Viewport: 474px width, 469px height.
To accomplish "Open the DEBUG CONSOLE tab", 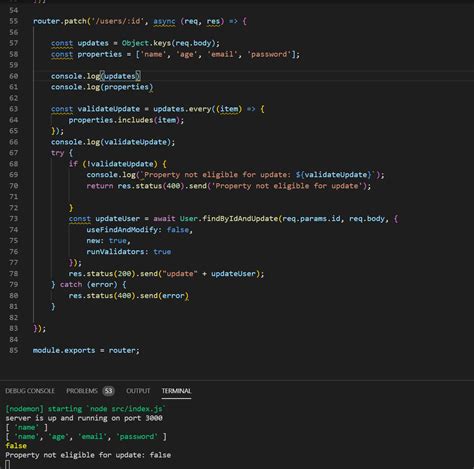I will (x=30, y=391).
